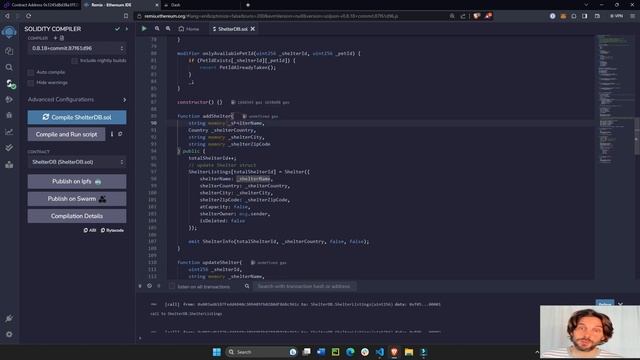Toggle the terminal panel collapse arrow
Viewport: 640px width, 360px height.
[x=140, y=286]
